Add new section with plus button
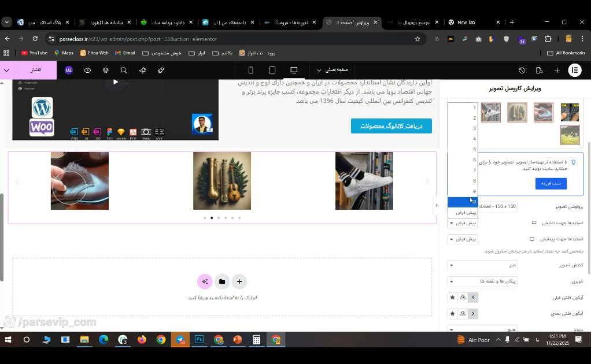The width and height of the screenshot is (591, 364). [239, 281]
